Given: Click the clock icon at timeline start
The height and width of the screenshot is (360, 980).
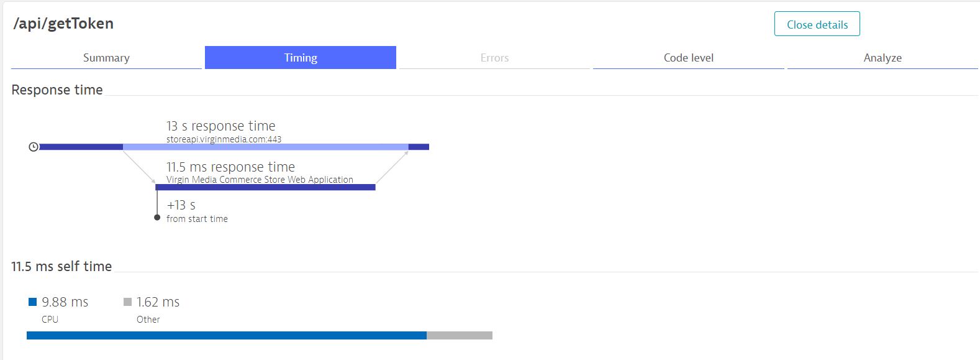Looking at the screenshot, I should [x=34, y=147].
